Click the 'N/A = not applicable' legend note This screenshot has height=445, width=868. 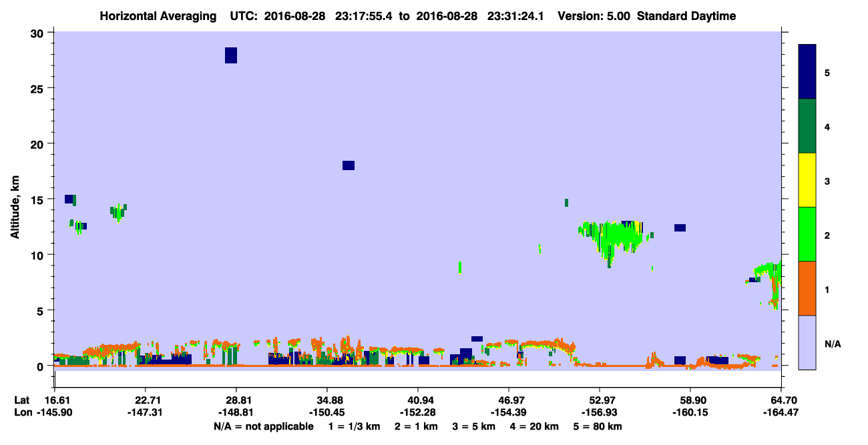click(x=263, y=426)
